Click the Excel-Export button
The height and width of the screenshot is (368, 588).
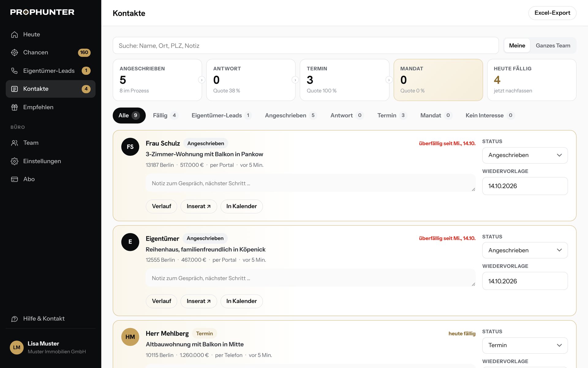click(x=552, y=13)
